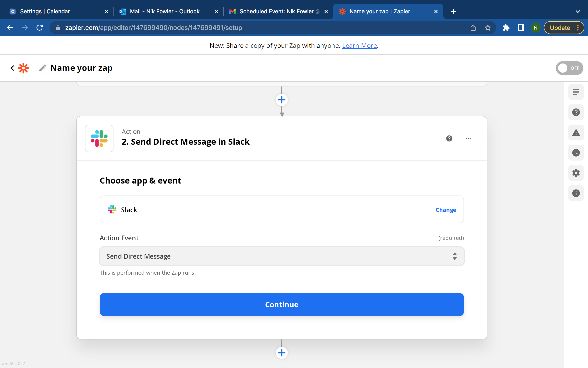Open the sidebar warning triangle panel
Viewport: 588px width, 368px height.
pos(576,132)
